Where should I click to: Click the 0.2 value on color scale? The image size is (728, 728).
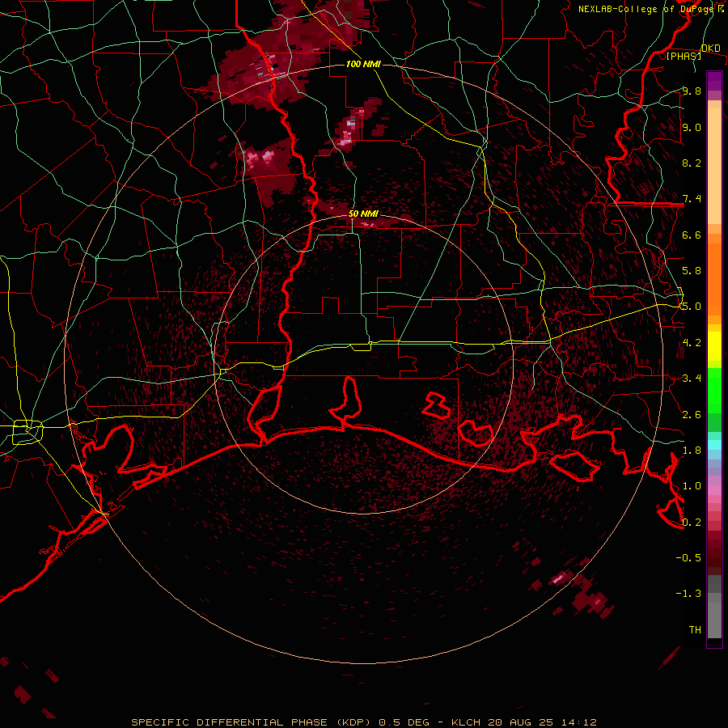click(692, 523)
